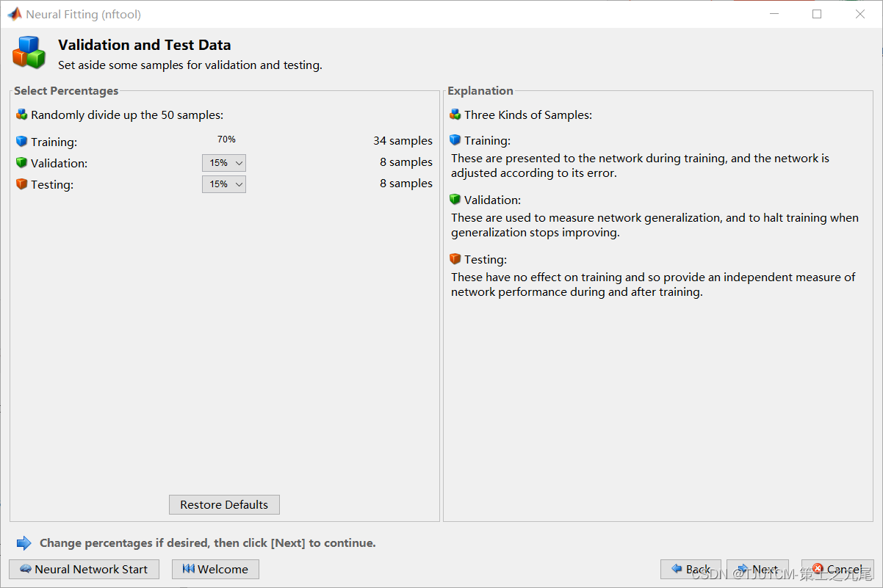This screenshot has width=883, height=588.
Task: Cancel the Neural Fitting wizard
Action: tap(837, 570)
